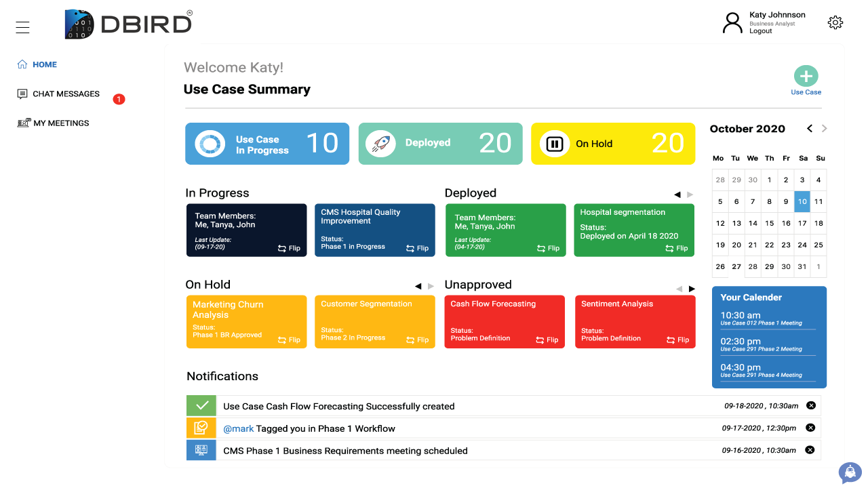Open the chatbot assistant icon
868x488 pixels.
849,472
